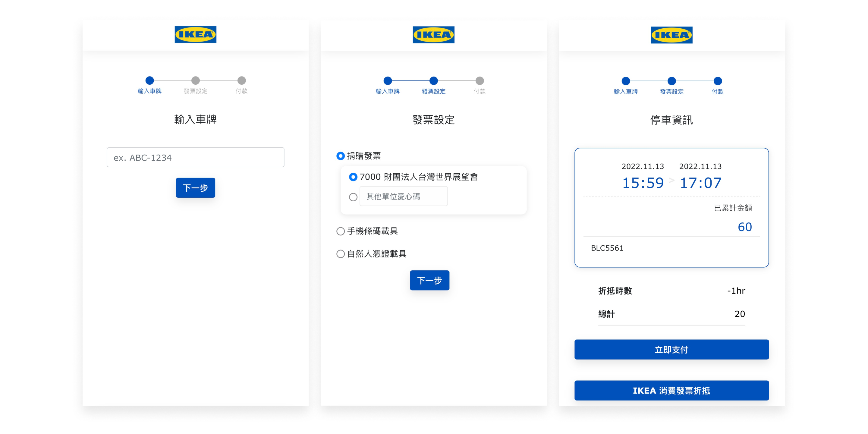Click the IKEA logo on the invoice settings screen

[x=433, y=35]
